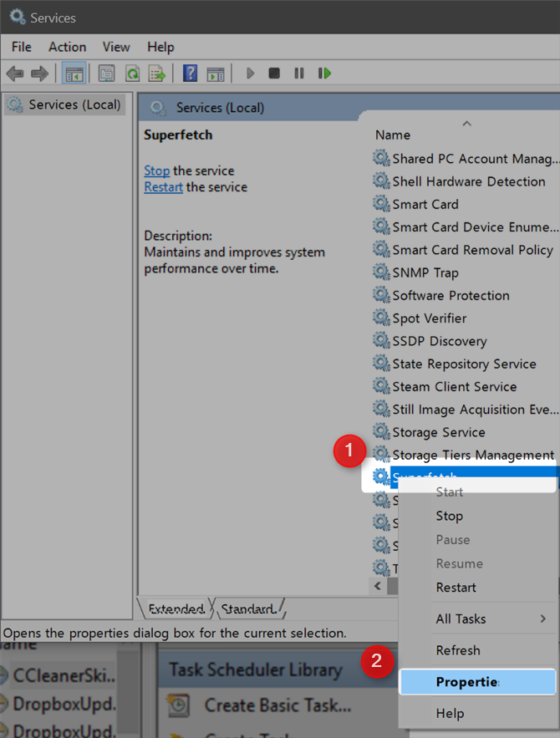Click the Export List toolbar icon
This screenshot has height=738, width=560.
coord(156,74)
